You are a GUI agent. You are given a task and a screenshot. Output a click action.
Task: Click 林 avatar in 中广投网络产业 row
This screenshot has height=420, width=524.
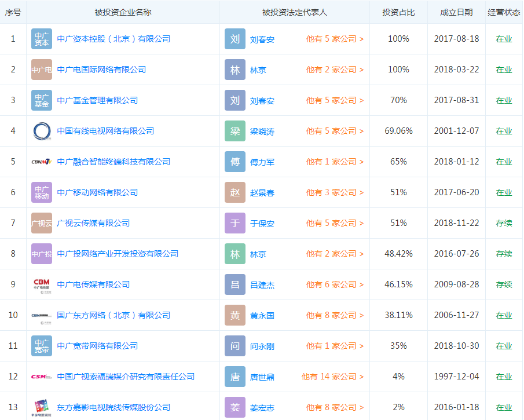235,254
